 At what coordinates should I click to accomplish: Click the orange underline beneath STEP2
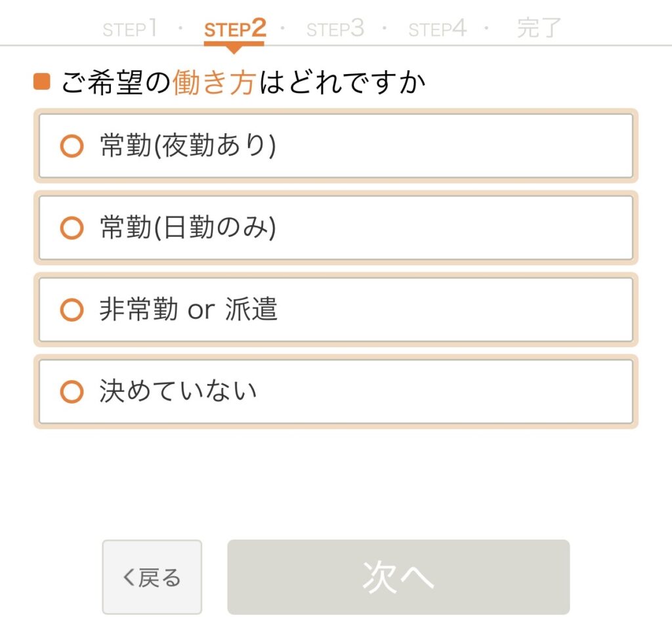pyautogui.click(x=234, y=43)
